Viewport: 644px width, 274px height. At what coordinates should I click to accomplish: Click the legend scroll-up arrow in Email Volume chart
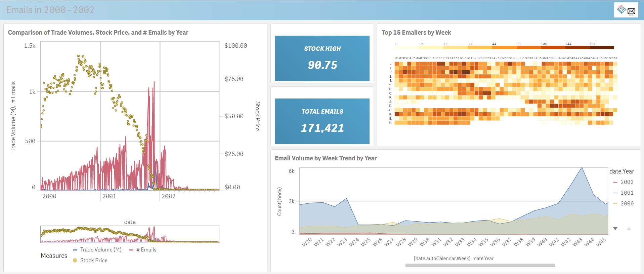pos(629,229)
